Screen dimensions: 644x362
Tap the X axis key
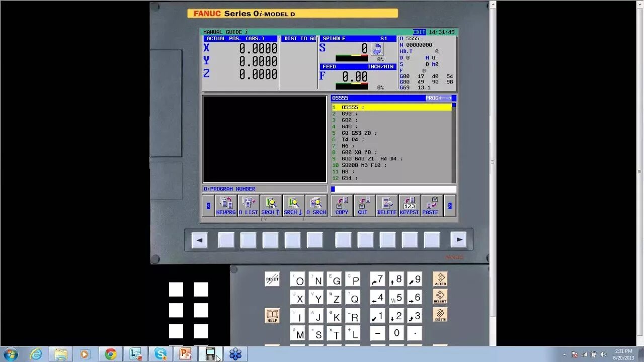coord(298,298)
